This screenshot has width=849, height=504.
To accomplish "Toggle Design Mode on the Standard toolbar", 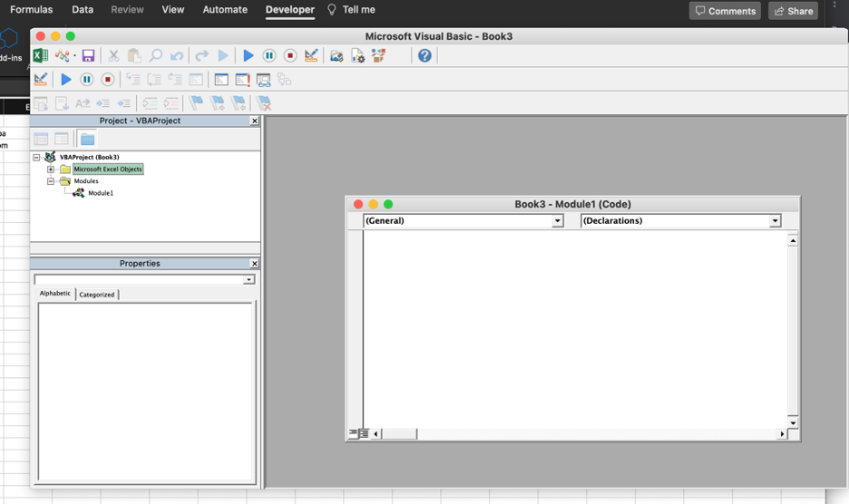I will coord(311,55).
